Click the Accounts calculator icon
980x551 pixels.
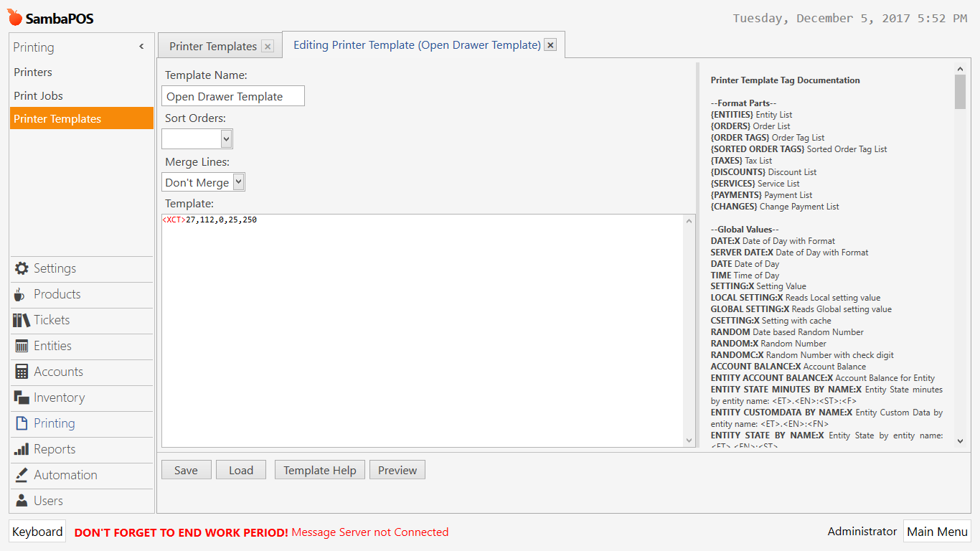coord(22,372)
